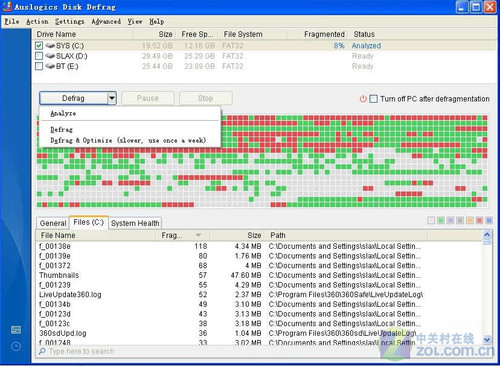Open the Defrag button dropdown arrow
Screen dimensions: 500x366
[112, 98]
